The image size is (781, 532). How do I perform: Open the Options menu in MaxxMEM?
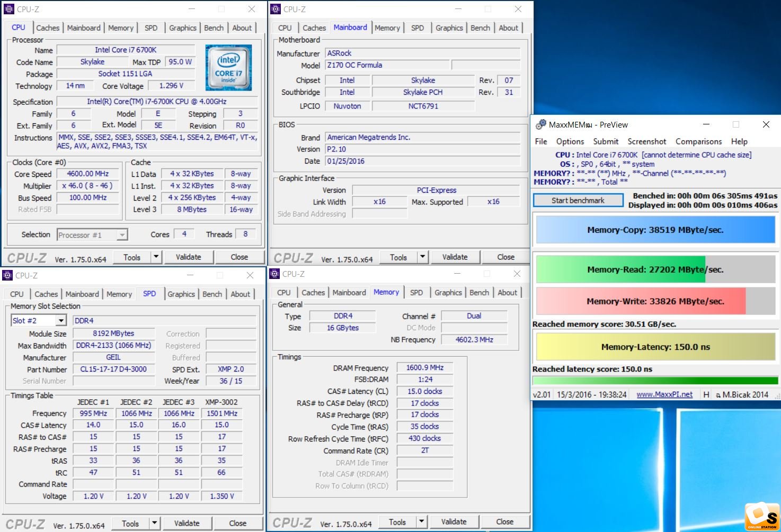(570, 142)
